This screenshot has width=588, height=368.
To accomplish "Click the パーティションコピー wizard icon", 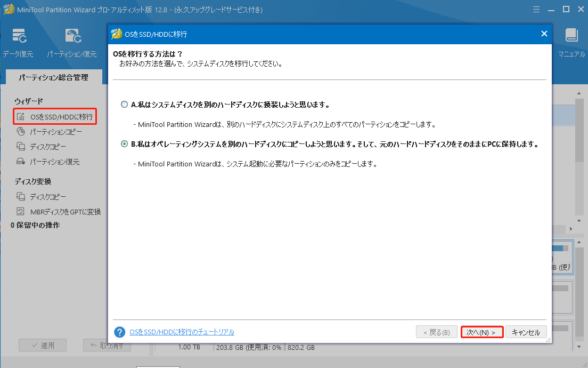I will pyautogui.click(x=21, y=131).
